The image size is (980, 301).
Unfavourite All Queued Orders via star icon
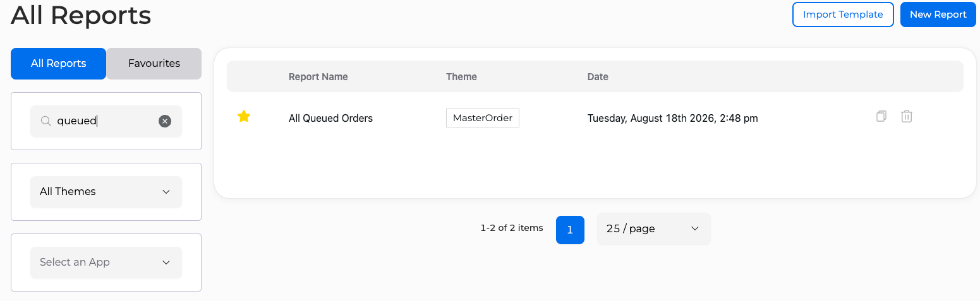coord(244,117)
